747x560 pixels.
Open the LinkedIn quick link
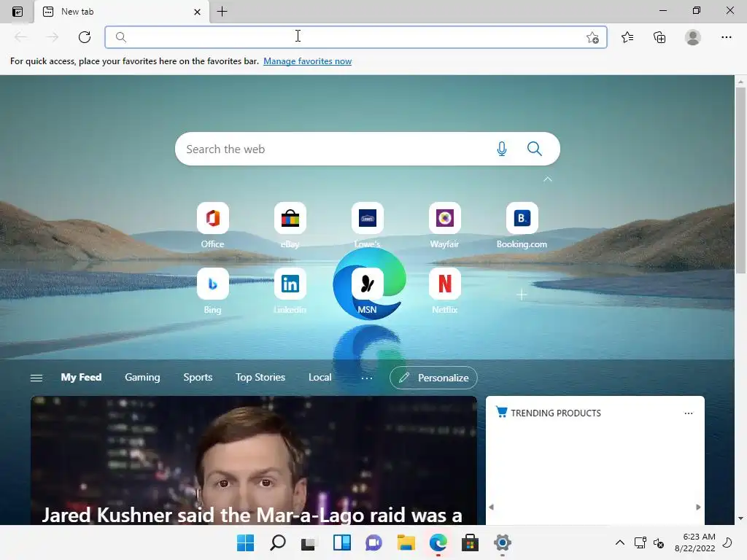(x=290, y=291)
